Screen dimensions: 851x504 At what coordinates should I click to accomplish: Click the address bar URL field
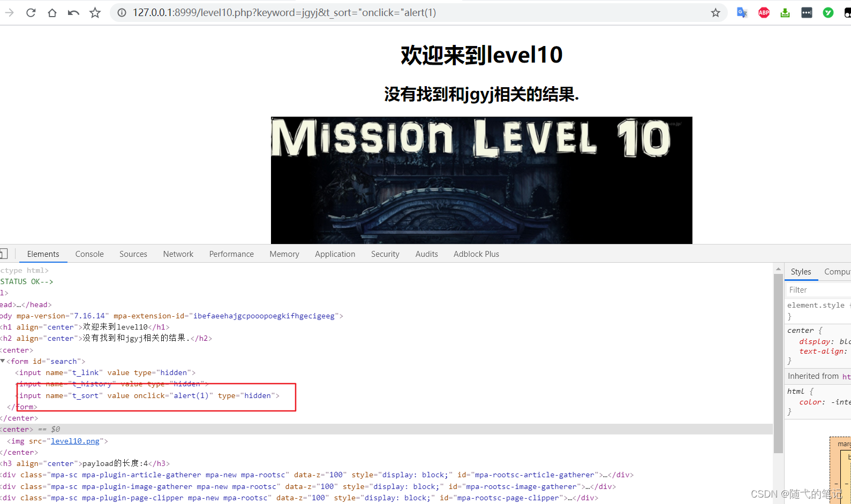[418, 12]
